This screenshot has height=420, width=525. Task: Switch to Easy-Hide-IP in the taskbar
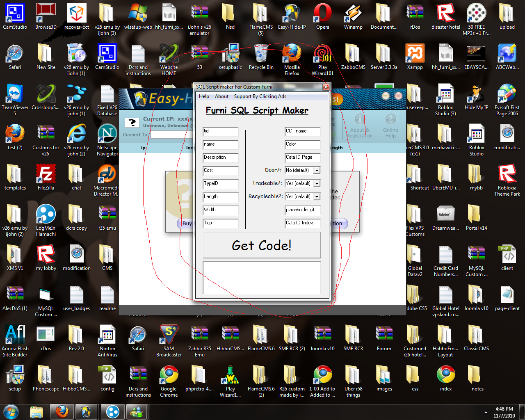click(x=87, y=412)
